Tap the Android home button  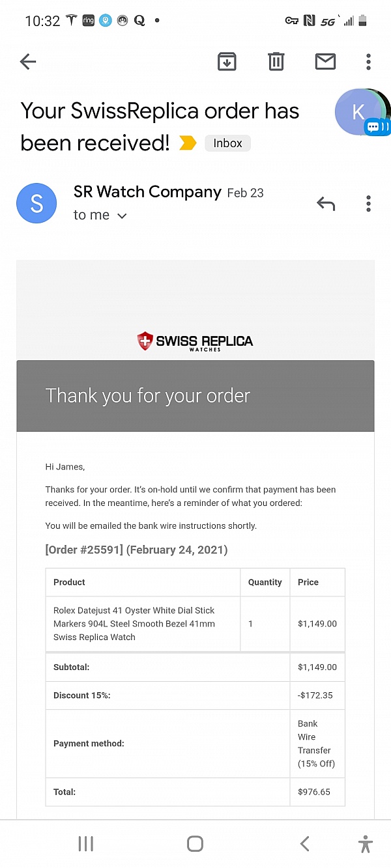pyautogui.click(x=195, y=844)
